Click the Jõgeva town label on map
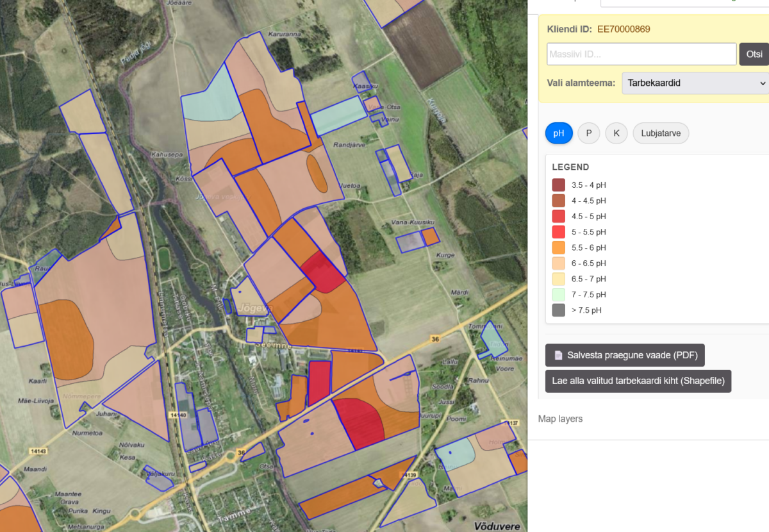 (255, 308)
